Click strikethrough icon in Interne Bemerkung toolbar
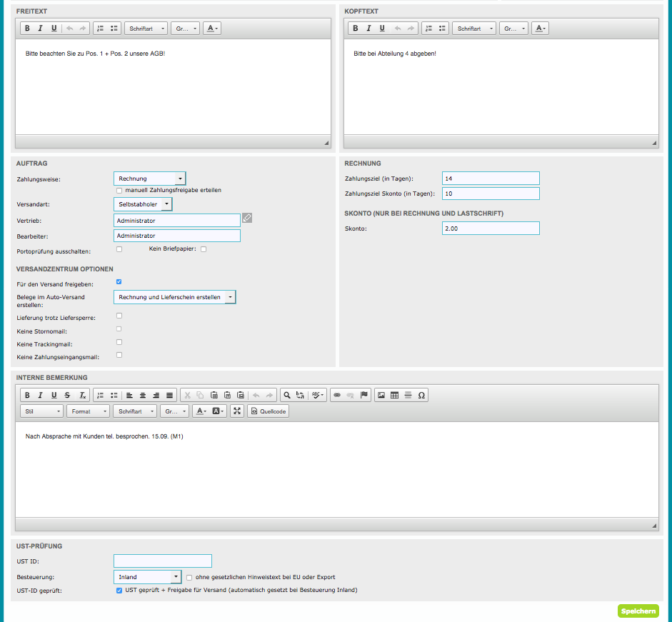This screenshot has width=672, height=622. (x=67, y=395)
